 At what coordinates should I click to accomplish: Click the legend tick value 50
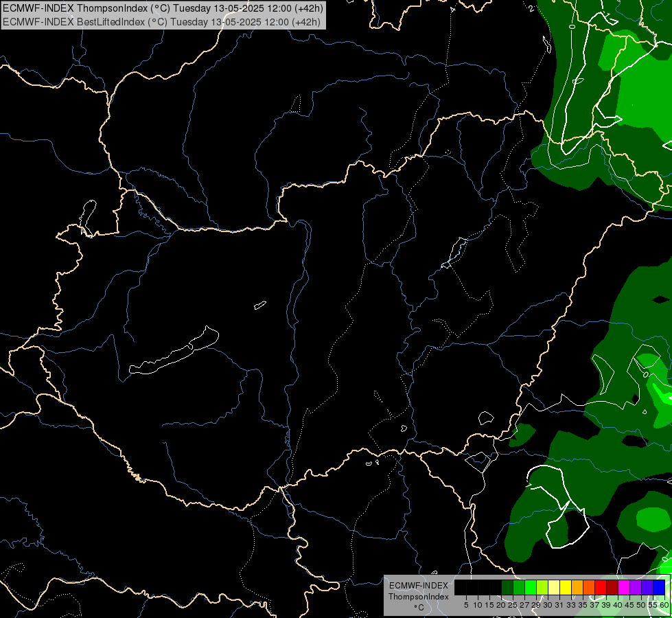tap(641, 605)
